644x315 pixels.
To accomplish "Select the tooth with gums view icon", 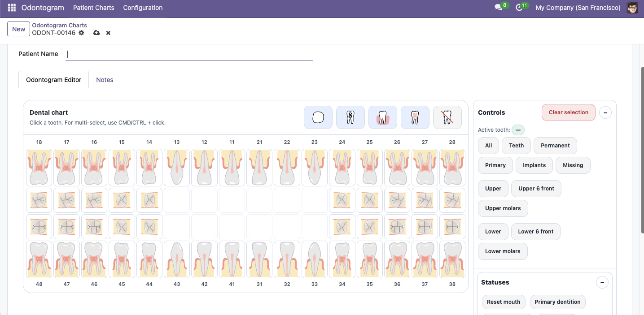I will pyautogui.click(x=383, y=117).
